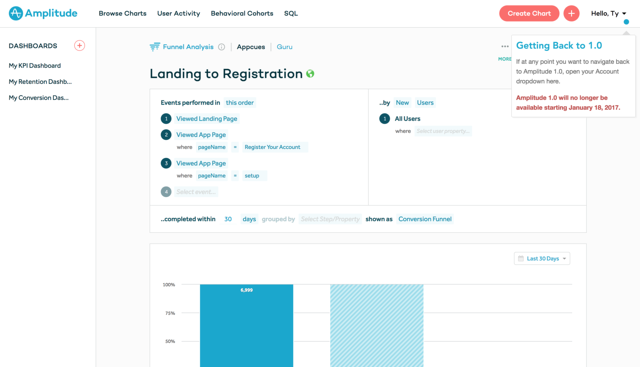The height and width of the screenshot is (367, 640).
Task: Change the equals operator in step 2
Action: tap(235, 147)
